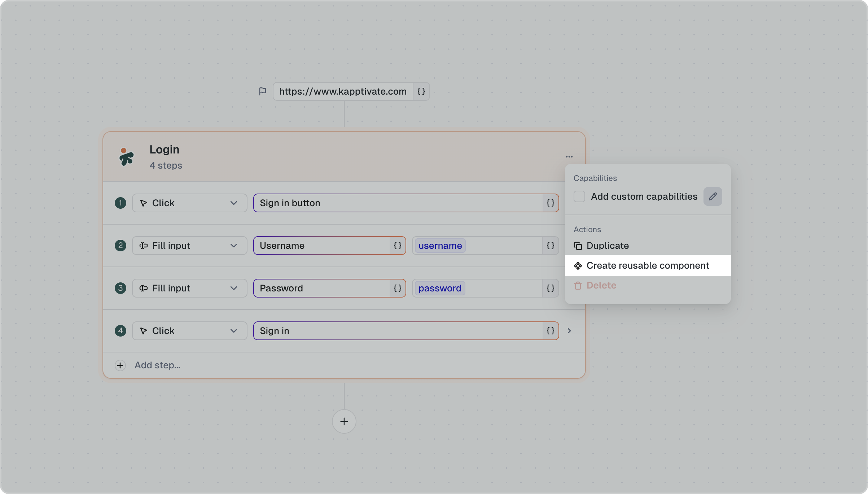The image size is (868, 494).
Task: Choose Create reusable component
Action: point(648,265)
